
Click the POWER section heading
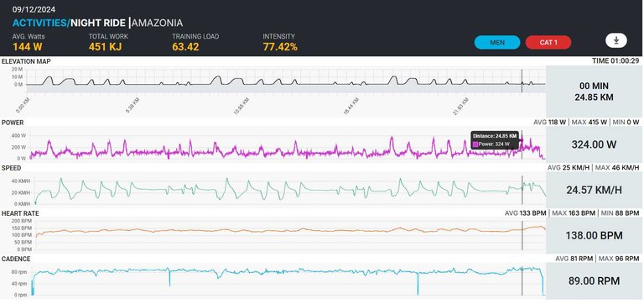(x=13, y=123)
